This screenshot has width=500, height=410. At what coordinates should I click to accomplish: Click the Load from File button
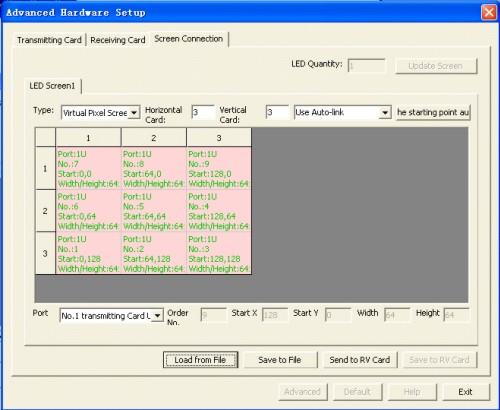tap(200, 360)
